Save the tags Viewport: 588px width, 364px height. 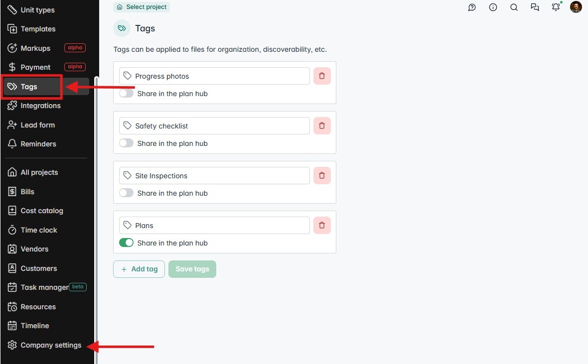(x=192, y=269)
